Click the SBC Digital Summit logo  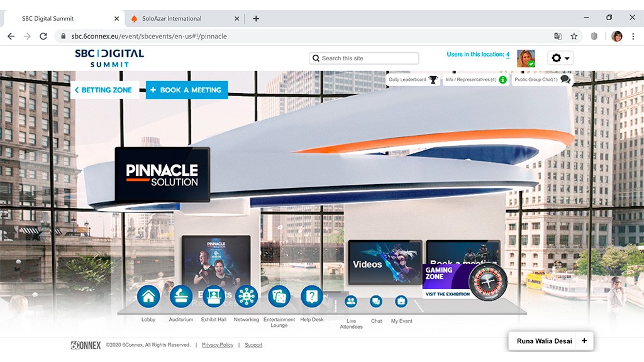(x=109, y=58)
